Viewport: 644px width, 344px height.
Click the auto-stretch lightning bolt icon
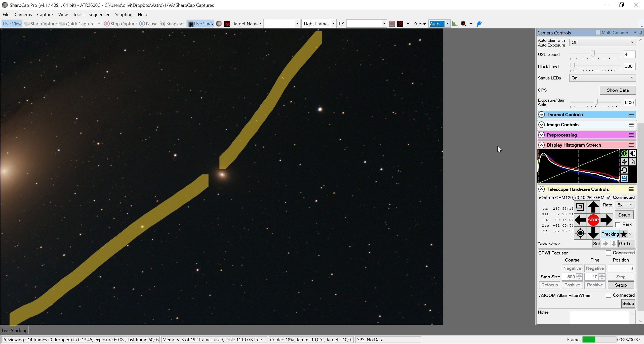point(624,162)
